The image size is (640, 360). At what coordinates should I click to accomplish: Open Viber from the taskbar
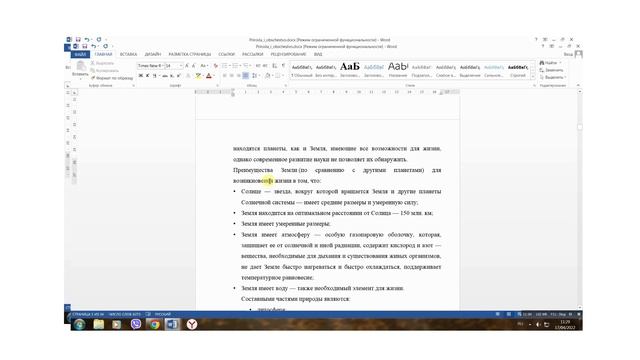136,324
